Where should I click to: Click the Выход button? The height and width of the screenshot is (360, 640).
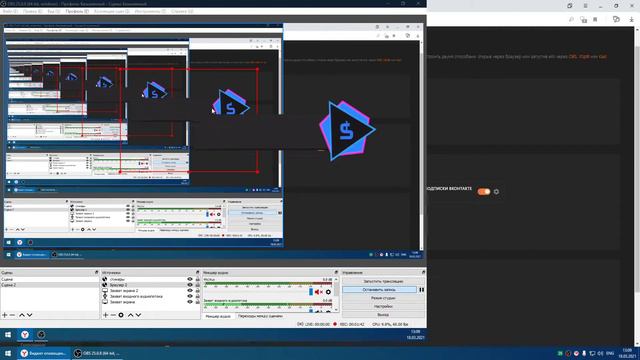[383, 315]
